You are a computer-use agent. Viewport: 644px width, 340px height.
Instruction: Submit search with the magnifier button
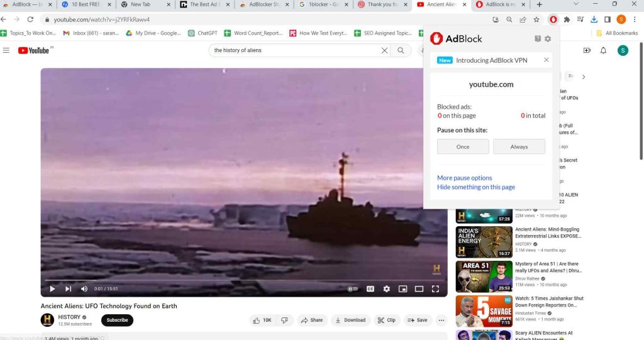[x=401, y=50]
